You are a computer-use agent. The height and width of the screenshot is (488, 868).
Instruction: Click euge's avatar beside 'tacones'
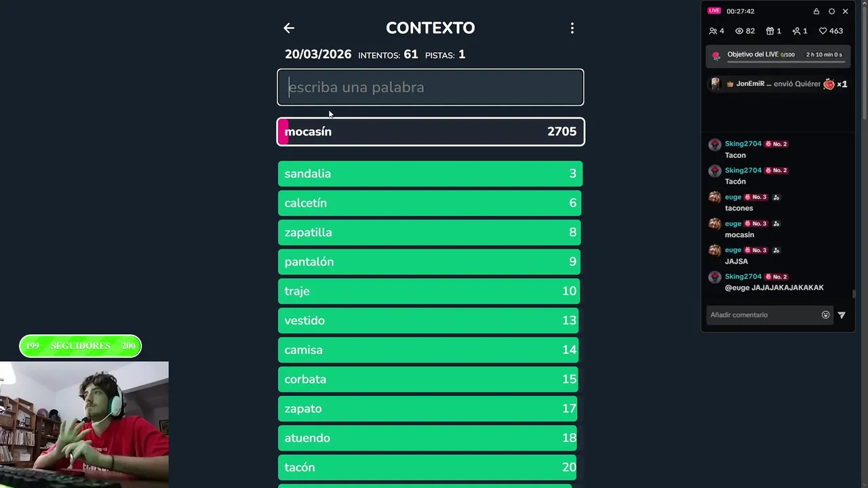click(x=715, y=197)
